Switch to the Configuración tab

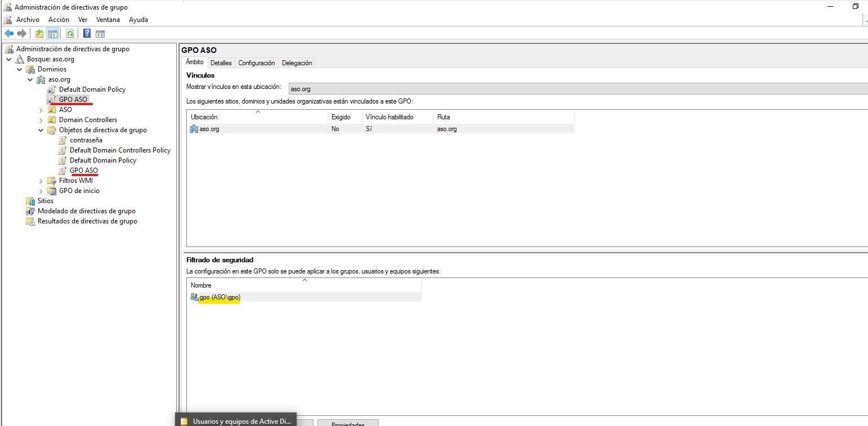point(256,63)
